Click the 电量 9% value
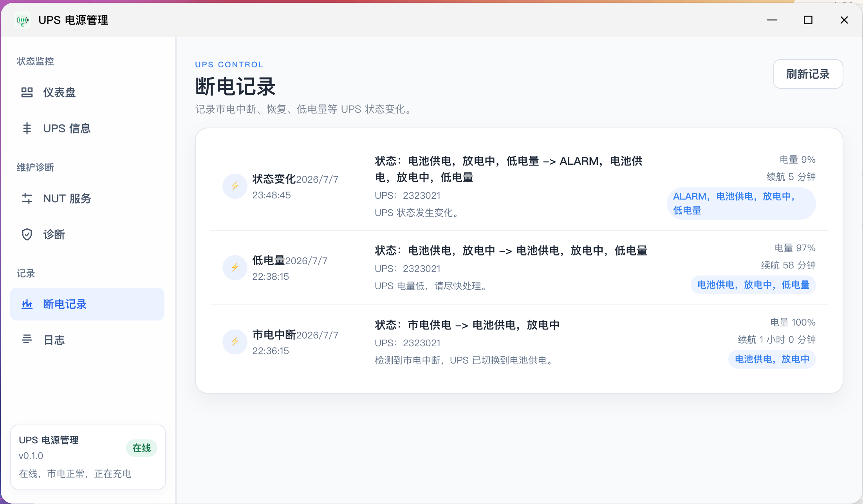 (x=798, y=160)
